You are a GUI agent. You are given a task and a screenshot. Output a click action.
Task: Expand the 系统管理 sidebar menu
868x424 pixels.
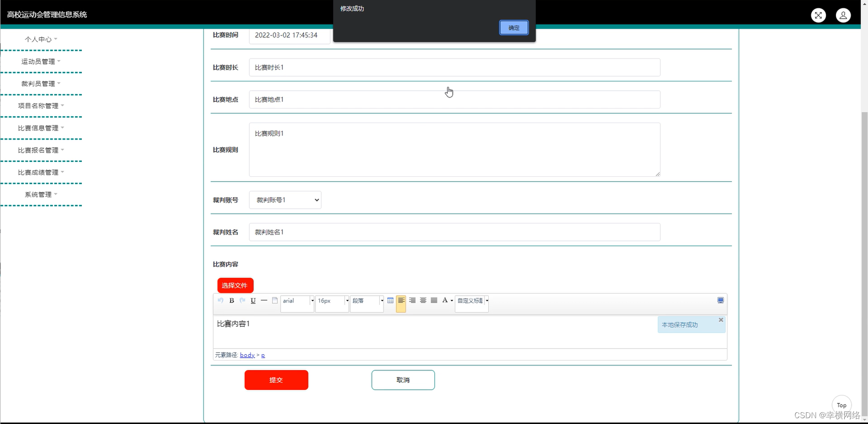tap(41, 194)
